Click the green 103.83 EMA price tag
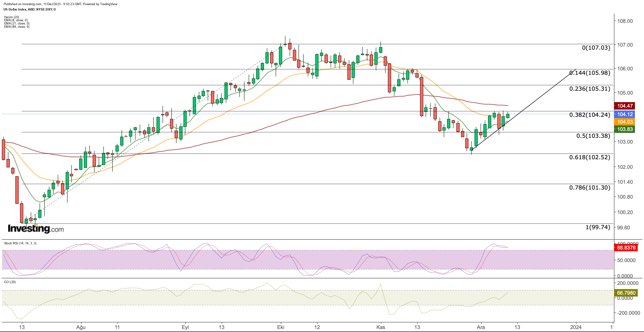This screenshot has height=332, width=644. 625,129
